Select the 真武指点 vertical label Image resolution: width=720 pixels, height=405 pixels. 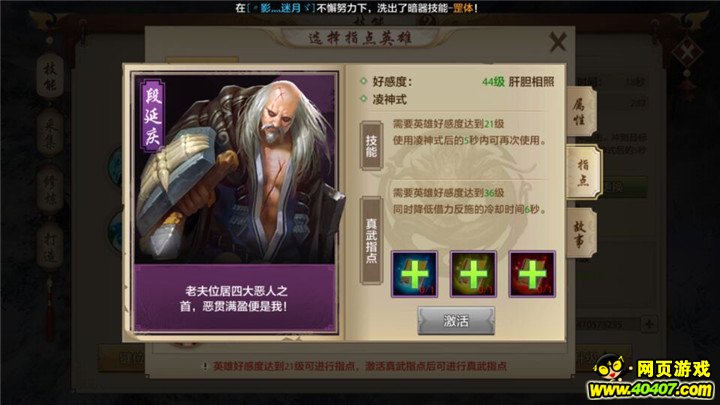click(371, 240)
